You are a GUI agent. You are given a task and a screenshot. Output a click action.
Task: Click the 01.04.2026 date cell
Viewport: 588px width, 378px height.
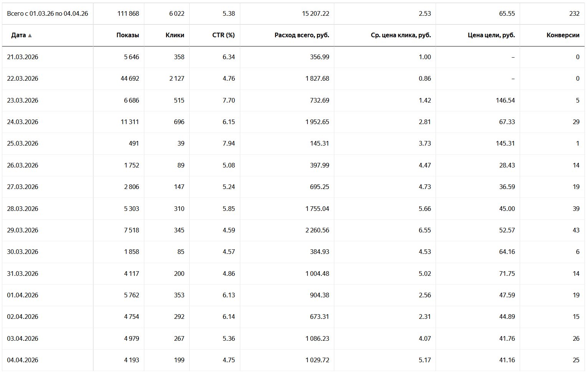(23, 295)
